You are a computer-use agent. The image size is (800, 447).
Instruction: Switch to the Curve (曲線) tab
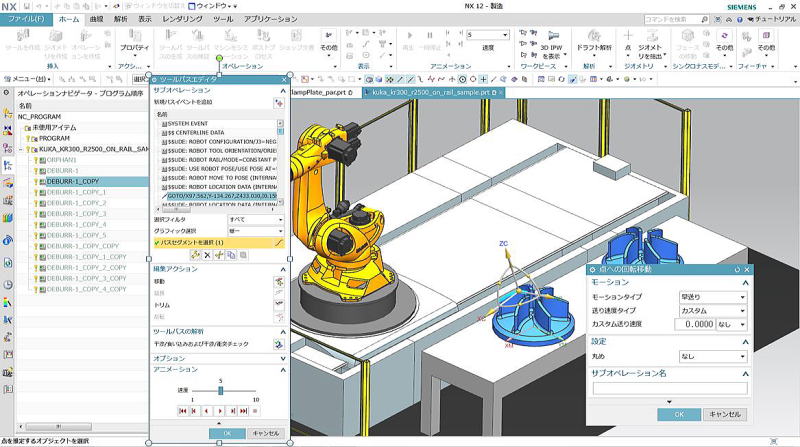click(96, 19)
